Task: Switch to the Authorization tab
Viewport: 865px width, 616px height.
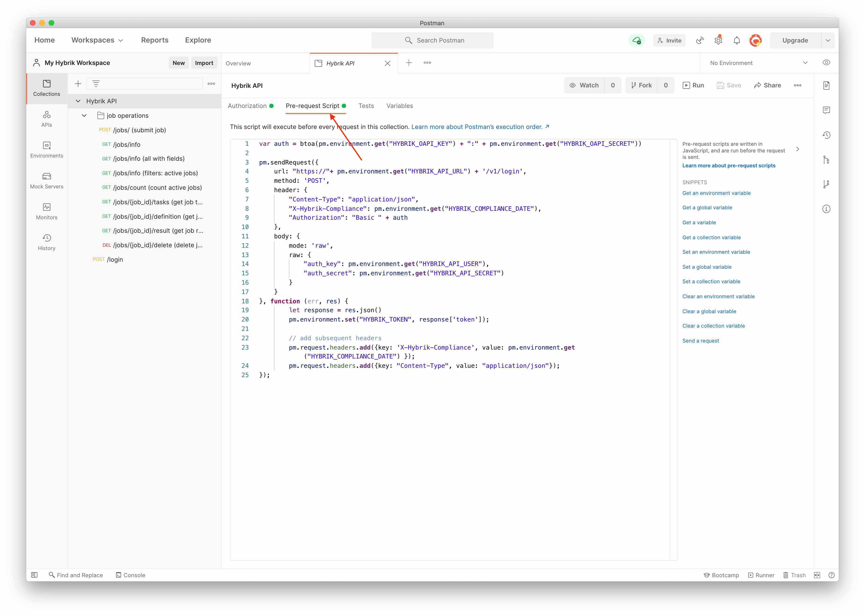Action: pos(250,106)
